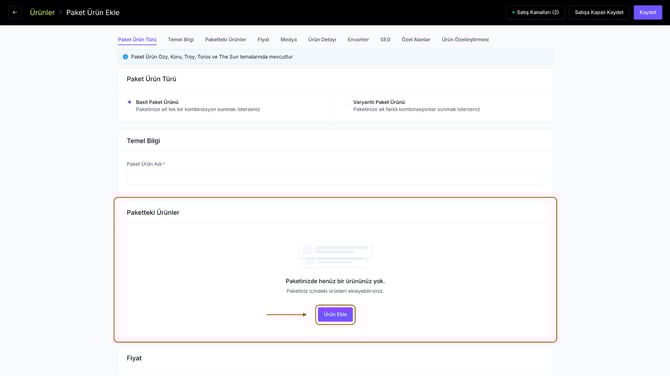The height and width of the screenshot is (376, 670).
Task: Click the Kaydet button
Action: (648, 12)
